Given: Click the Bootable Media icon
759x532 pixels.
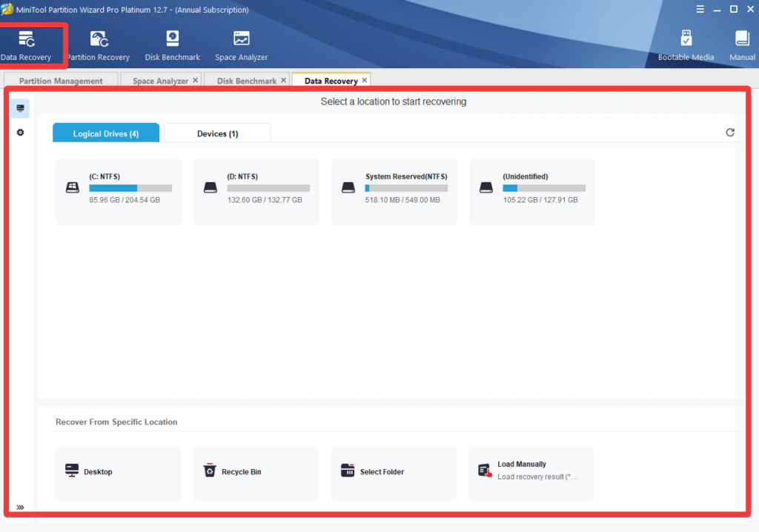Looking at the screenshot, I should [x=686, y=46].
